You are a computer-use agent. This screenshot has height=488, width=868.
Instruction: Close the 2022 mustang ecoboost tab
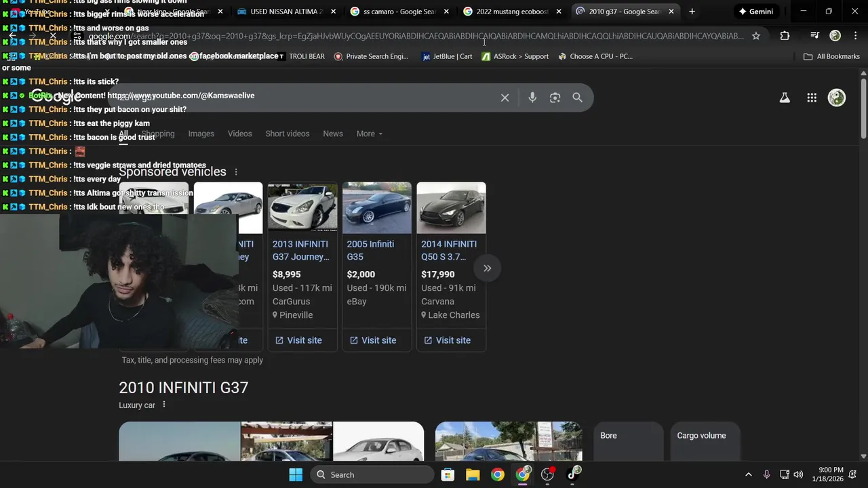(x=559, y=12)
